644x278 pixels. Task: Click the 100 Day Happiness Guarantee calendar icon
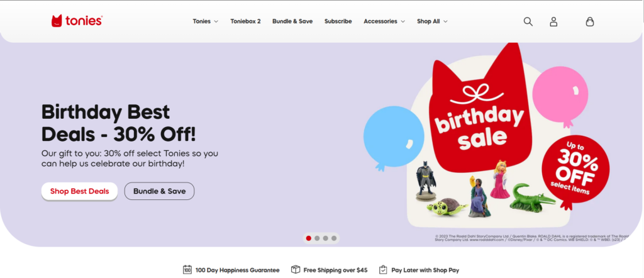[x=187, y=270]
